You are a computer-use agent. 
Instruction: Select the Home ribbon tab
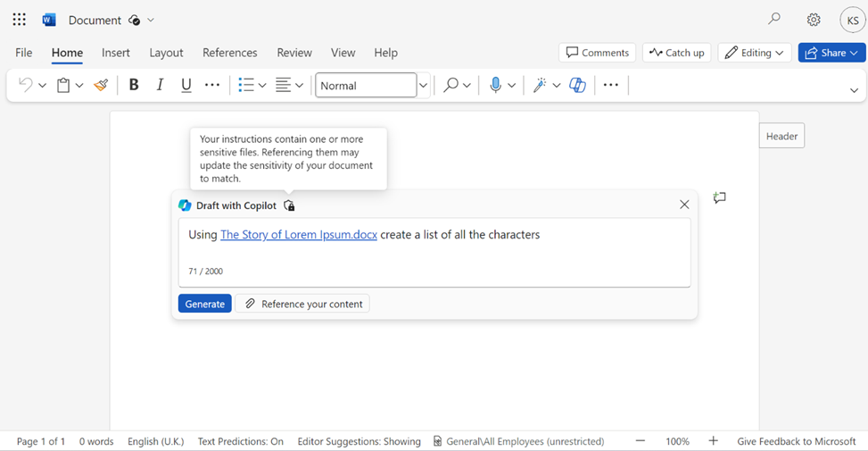[67, 53]
